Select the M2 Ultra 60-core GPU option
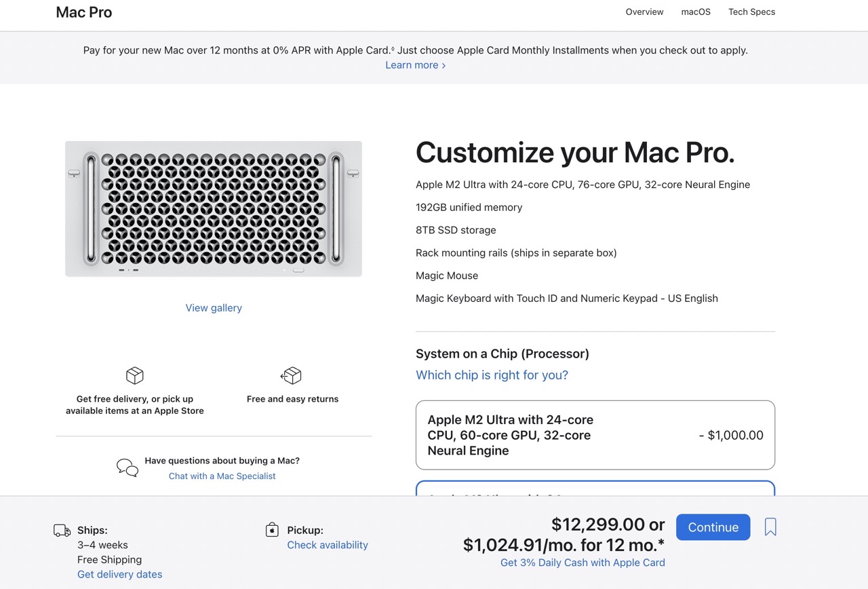868x589 pixels. coord(595,435)
